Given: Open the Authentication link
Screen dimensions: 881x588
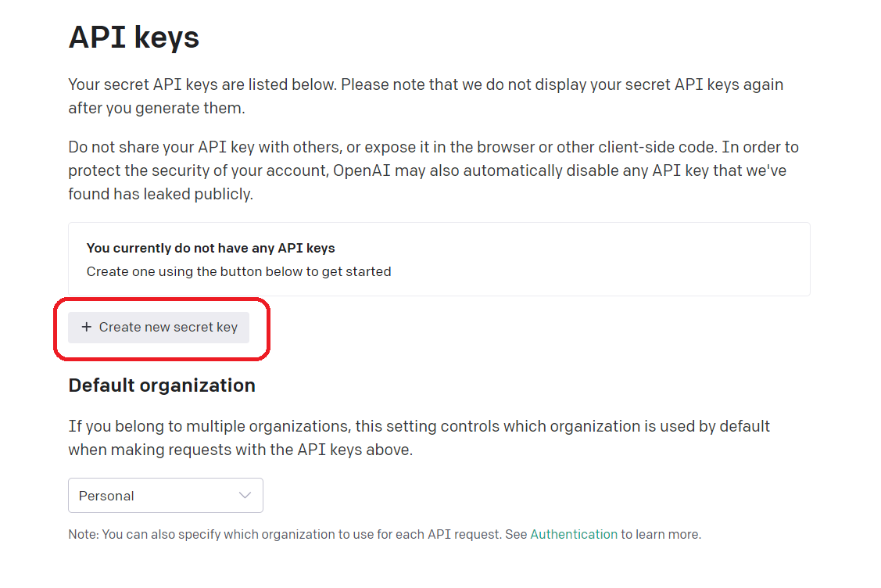Looking at the screenshot, I should (574, 535).
